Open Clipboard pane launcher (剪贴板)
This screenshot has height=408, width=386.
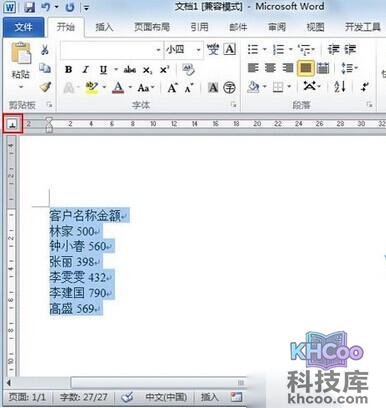[49, 105]
